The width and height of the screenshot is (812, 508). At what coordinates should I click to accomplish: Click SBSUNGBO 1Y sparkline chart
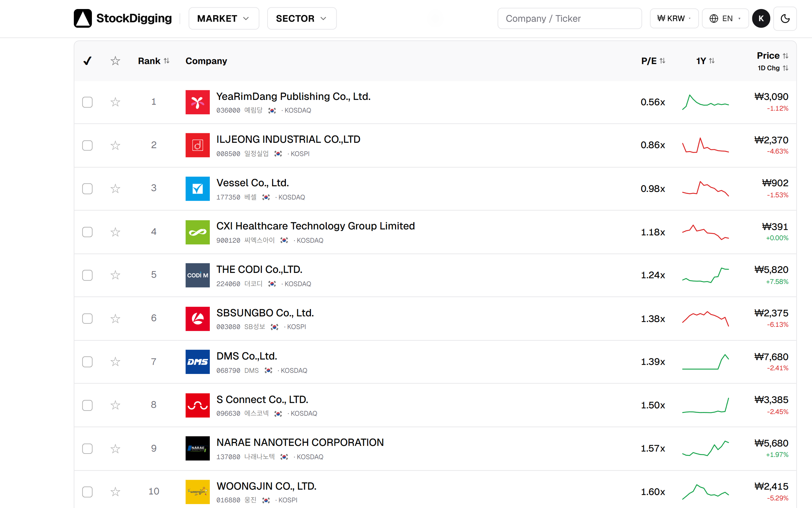click(705, 319)
